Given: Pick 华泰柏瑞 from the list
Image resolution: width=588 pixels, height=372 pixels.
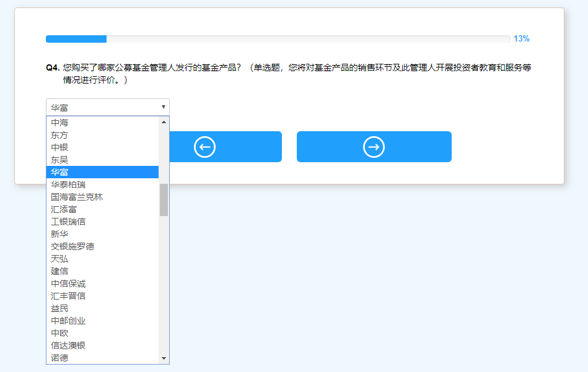Looking at the screenshot, I should pyautogui.click(x=102, y=184).
